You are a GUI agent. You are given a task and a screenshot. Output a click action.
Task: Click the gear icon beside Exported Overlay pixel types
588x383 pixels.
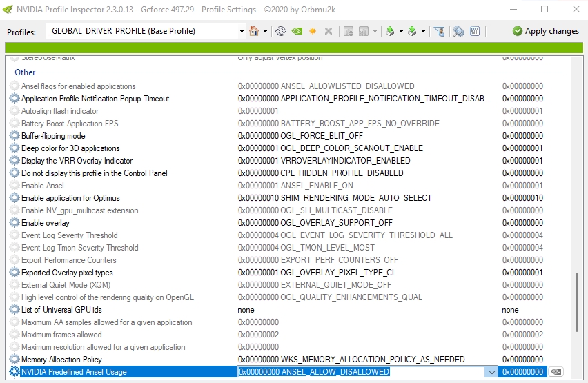pyautogui.click(x=14, y=273)
